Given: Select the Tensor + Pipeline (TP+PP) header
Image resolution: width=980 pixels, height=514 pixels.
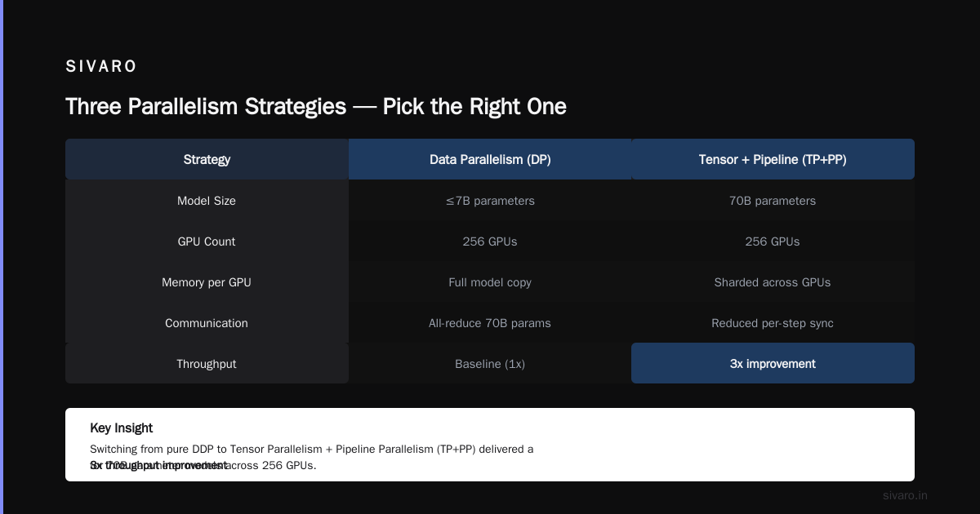Looking at the screenshot, I should (x=773, y=159).
